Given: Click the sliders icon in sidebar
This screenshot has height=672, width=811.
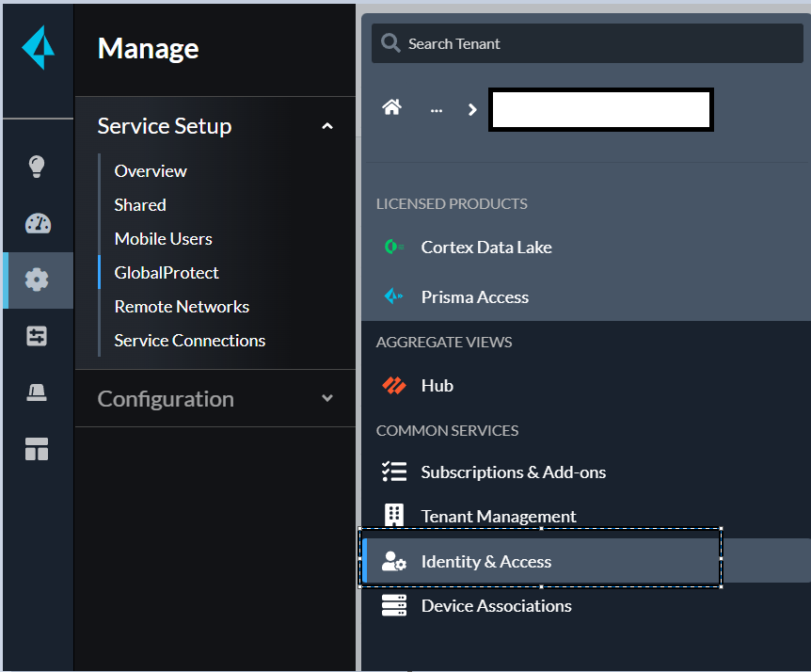Looking at the screenshot, I should coord(37,336).
